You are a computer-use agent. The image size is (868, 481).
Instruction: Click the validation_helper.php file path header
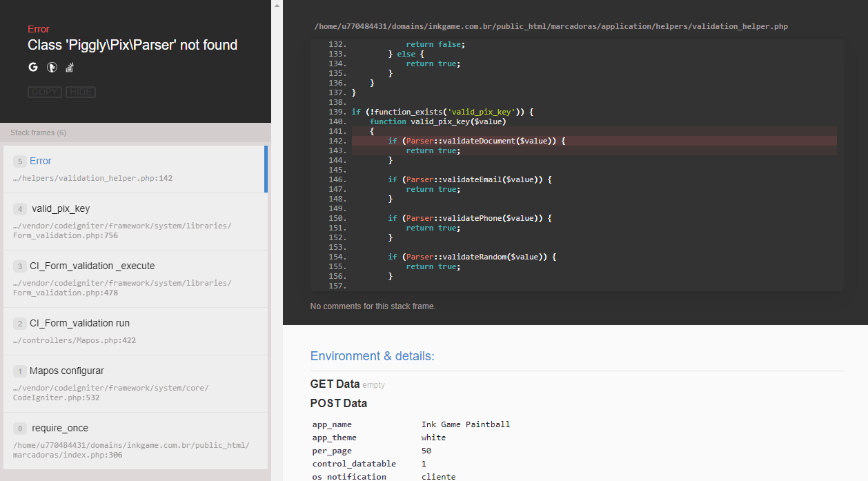point(551,27)
